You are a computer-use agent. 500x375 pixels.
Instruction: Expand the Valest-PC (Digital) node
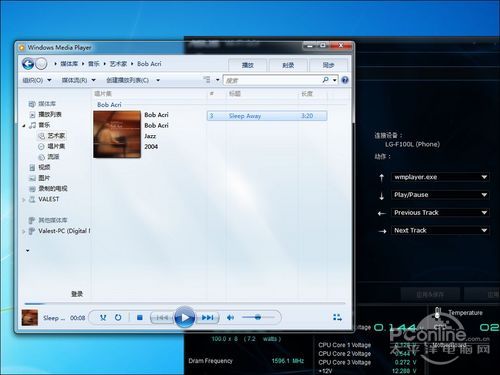click(24, 231)
